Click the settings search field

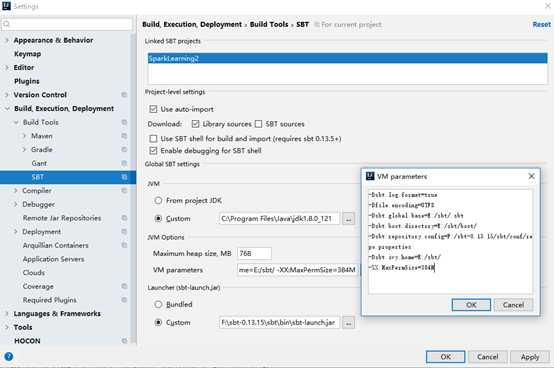pyautogui.click(x=67, y=24)
